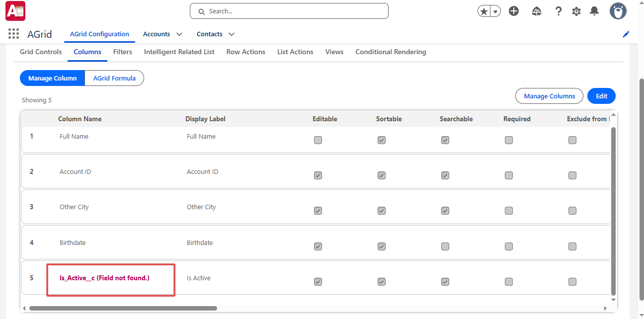Viewport: 644px width, 319px height.
Task: Click the Birthdate column name cell
Action: click(x=73, y=242)
